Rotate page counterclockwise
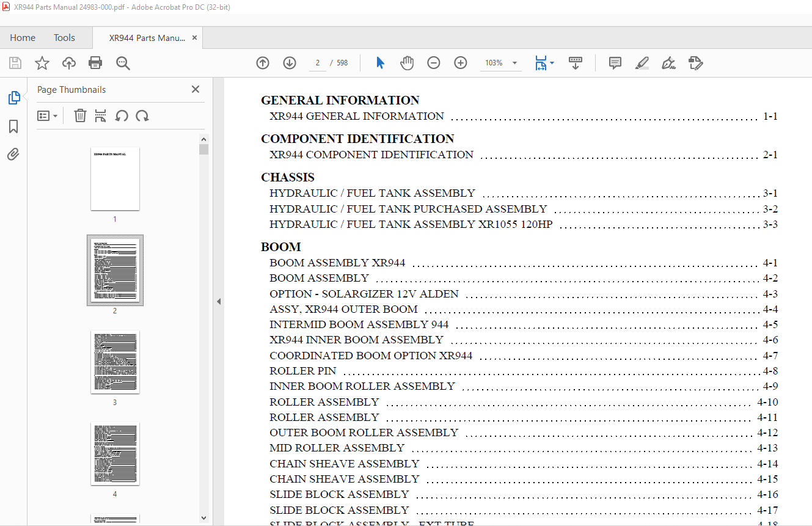Image resolution: width=812 pixels, height=526 pixels. 122,115
